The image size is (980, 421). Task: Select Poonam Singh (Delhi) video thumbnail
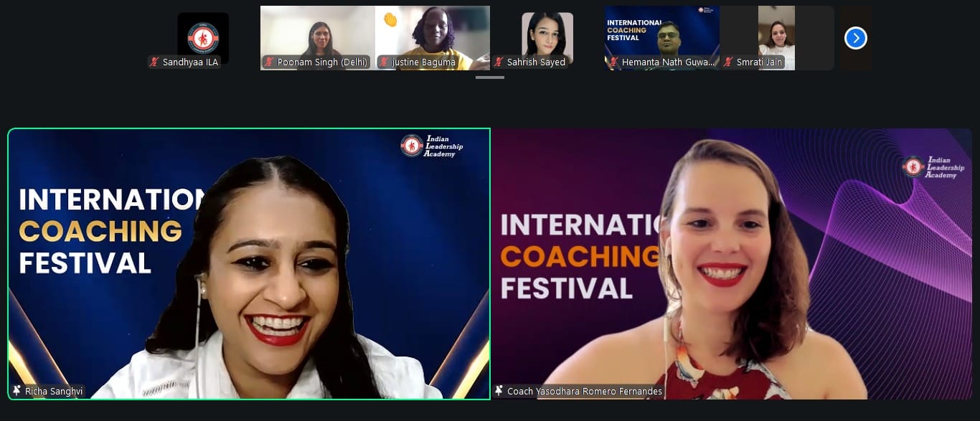(318, 38)
